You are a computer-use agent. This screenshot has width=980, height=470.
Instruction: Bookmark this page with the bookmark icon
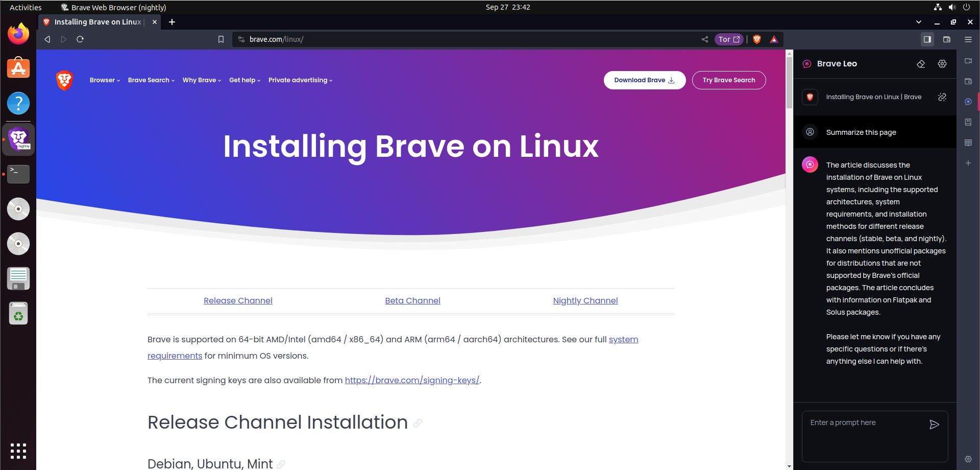pos(220,39)
